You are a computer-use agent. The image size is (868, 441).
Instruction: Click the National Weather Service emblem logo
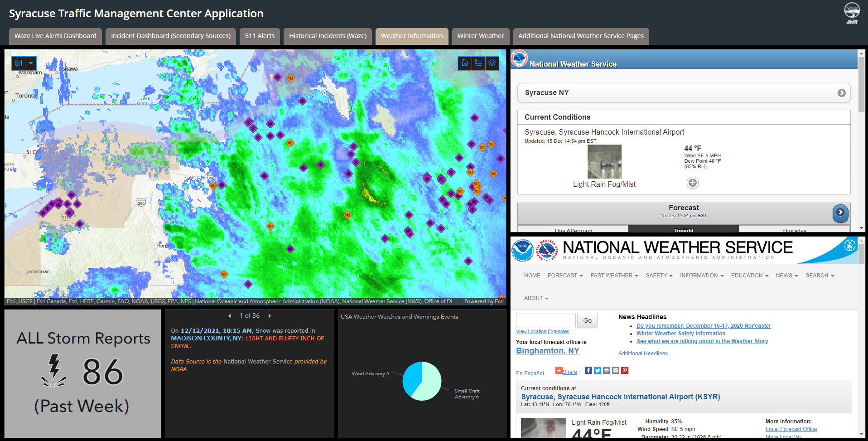pyautogui.click(x=547, y=251)
